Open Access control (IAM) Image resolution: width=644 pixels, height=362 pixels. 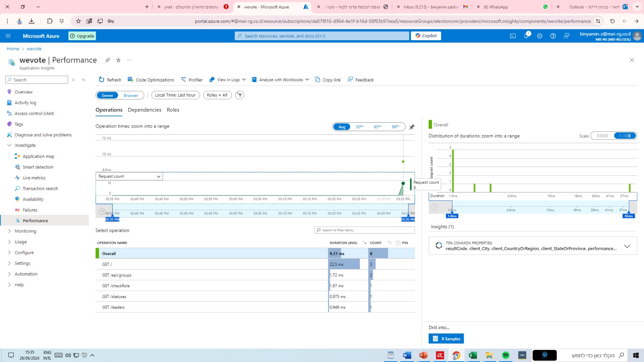coord(34,113)
